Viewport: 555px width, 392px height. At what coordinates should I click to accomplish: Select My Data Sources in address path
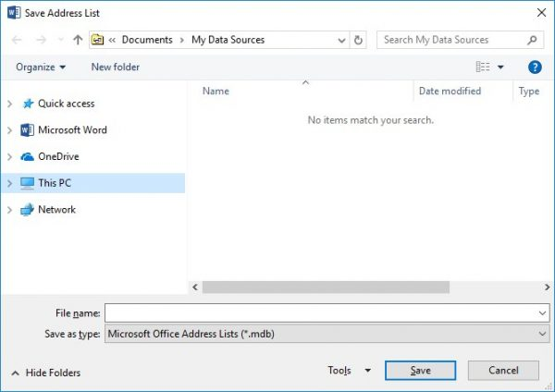[228, 40]
